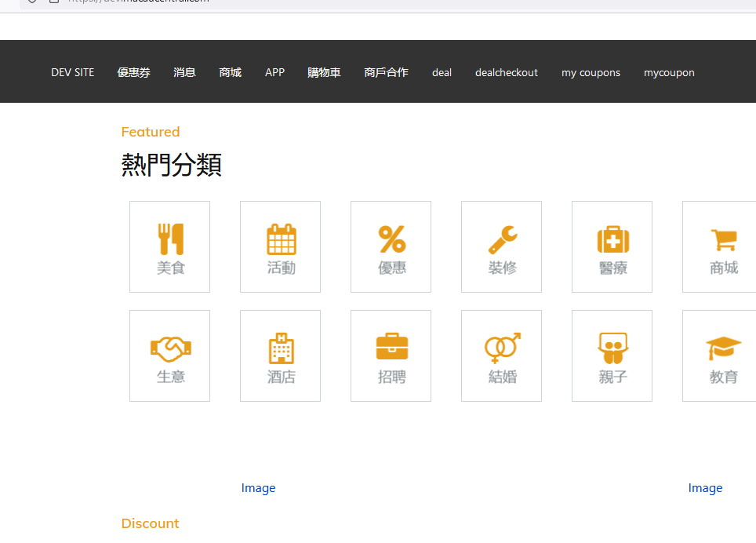756x543 pixels.
Task: Open the 生意 handshake category icon
Action: (170, 348)
